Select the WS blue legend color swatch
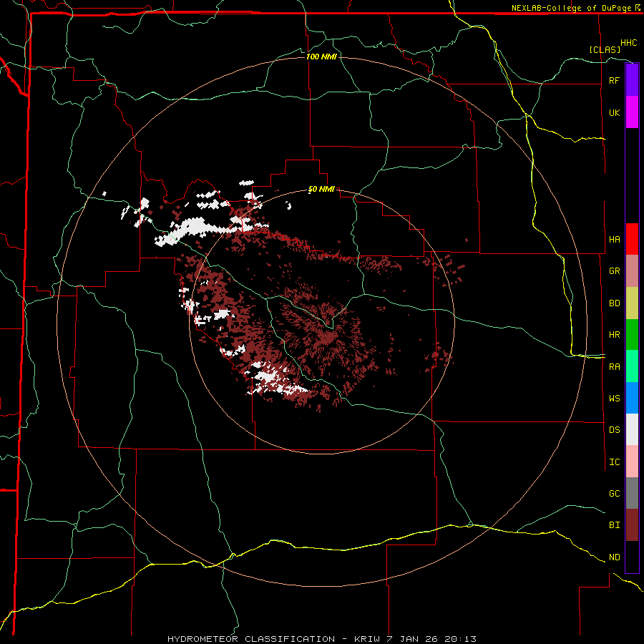The height and width of the screenshot is (644, 644). pos(632,398)
